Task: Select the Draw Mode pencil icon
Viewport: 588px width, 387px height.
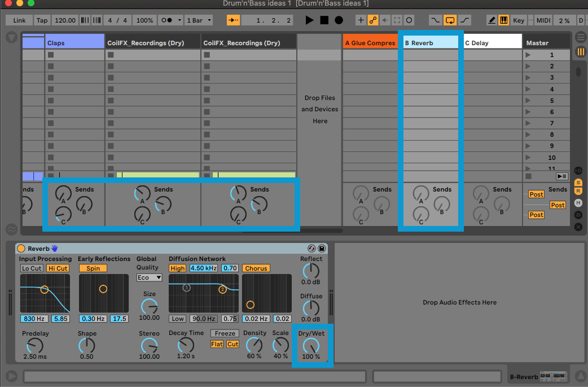Action: pos(492,20)
